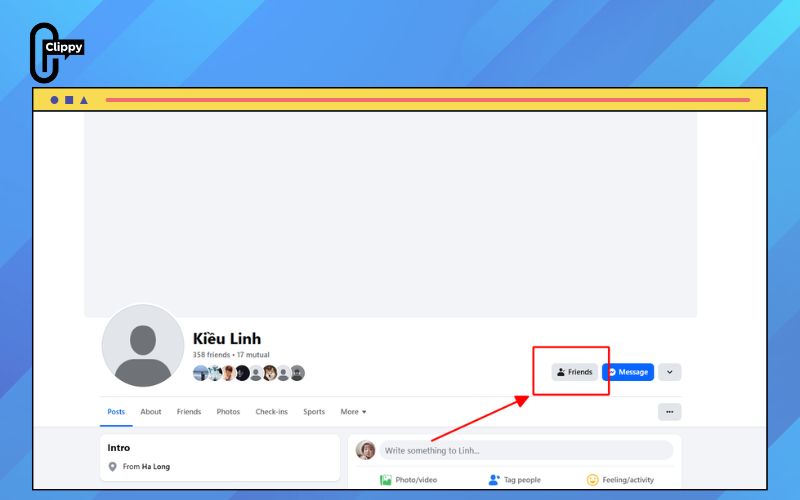The width and height of the screenshot is (800, 500).
Task: Open the 358 friends link
Action: 211,355
